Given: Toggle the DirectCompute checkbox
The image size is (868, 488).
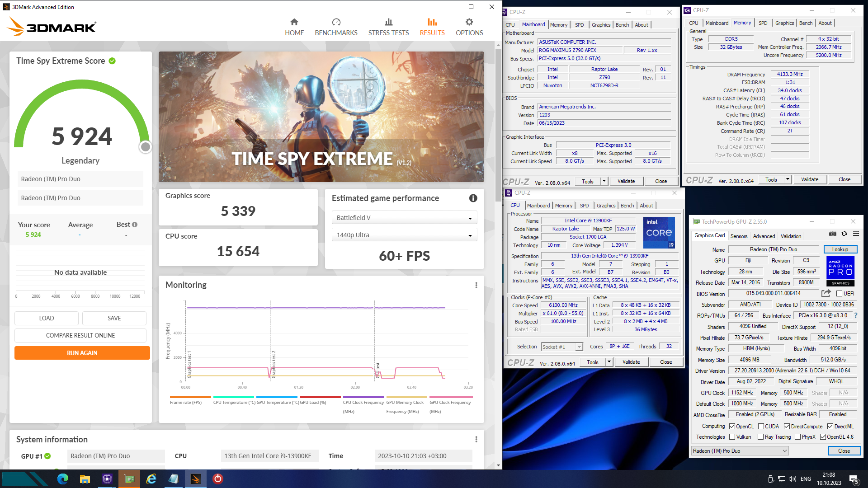Looking at the screenshot, I should 787,426.
